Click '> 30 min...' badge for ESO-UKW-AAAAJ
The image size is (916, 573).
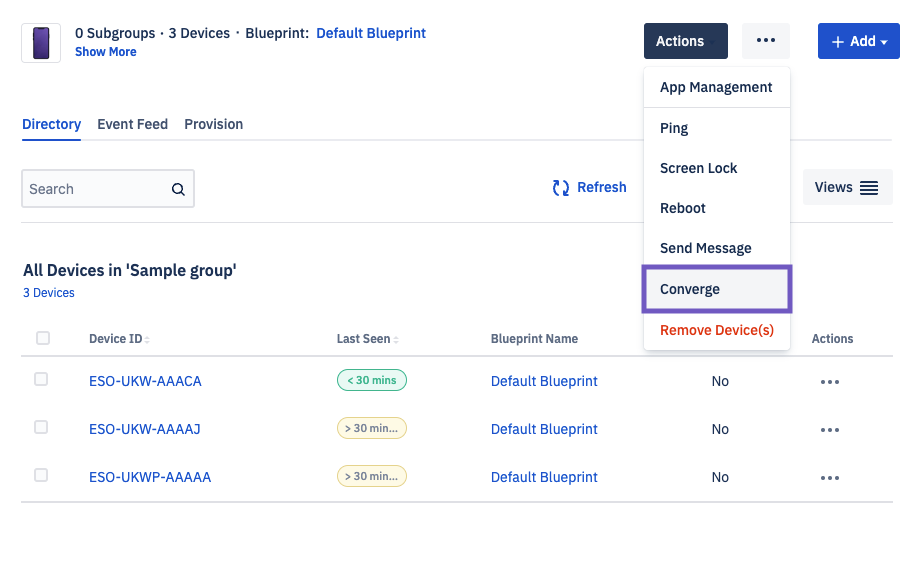[x=372, y=428]
